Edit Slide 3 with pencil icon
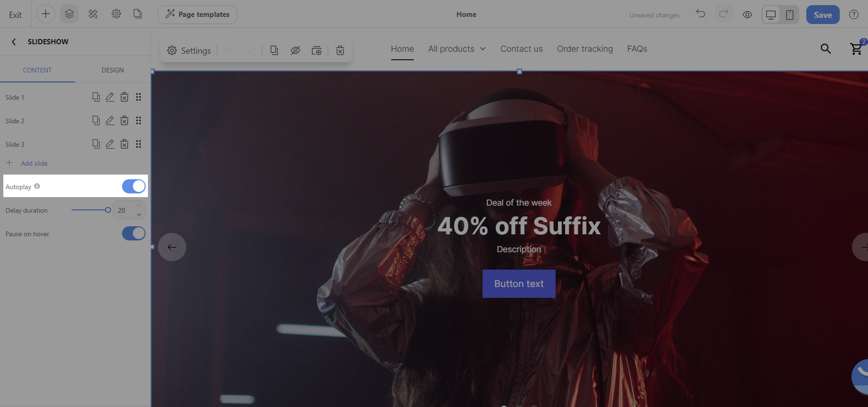This screenshot has height=407, width=868. pyautogui.click(x=110, y=144)
